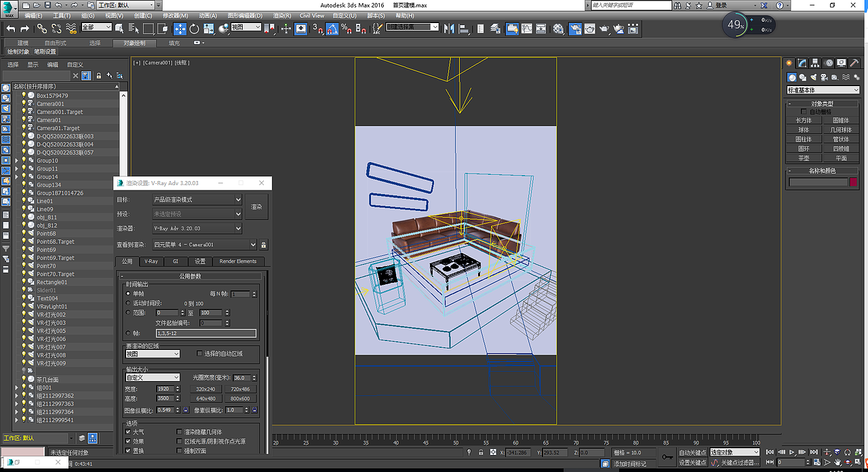Expand the Group10 tree item
Screen dimensions: 868x472
tap(16, 161)
